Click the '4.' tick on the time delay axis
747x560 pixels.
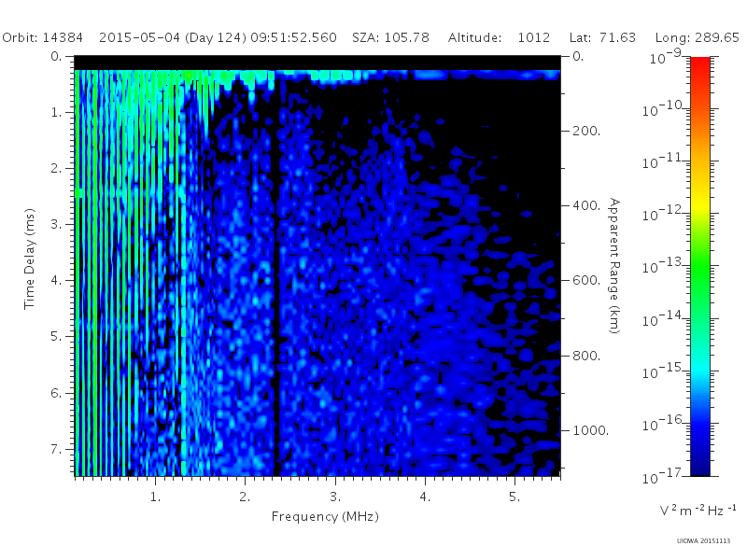[56, 280]
